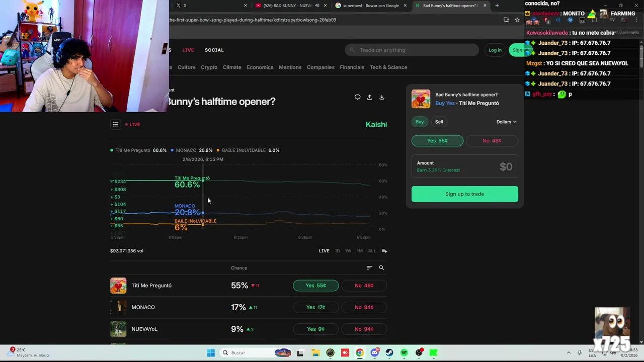Viewport: 644px width, 362px height.
Task: Click Sign up to trade button
Action: pos(464,194)
